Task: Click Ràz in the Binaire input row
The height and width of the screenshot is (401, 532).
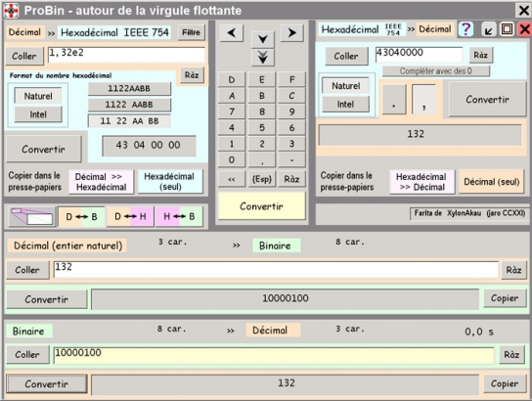Action: pos(511,355)
